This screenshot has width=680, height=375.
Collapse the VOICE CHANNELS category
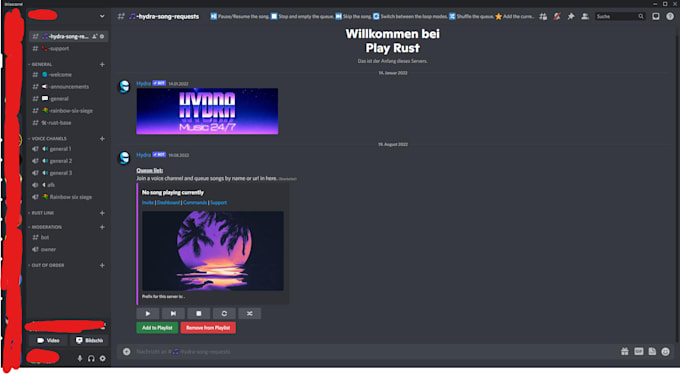click(49, 139)
